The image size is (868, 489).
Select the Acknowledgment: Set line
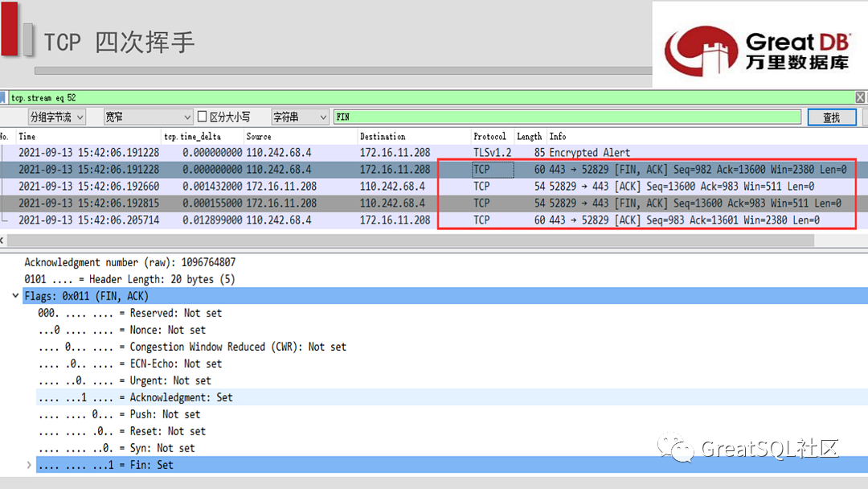452,397
